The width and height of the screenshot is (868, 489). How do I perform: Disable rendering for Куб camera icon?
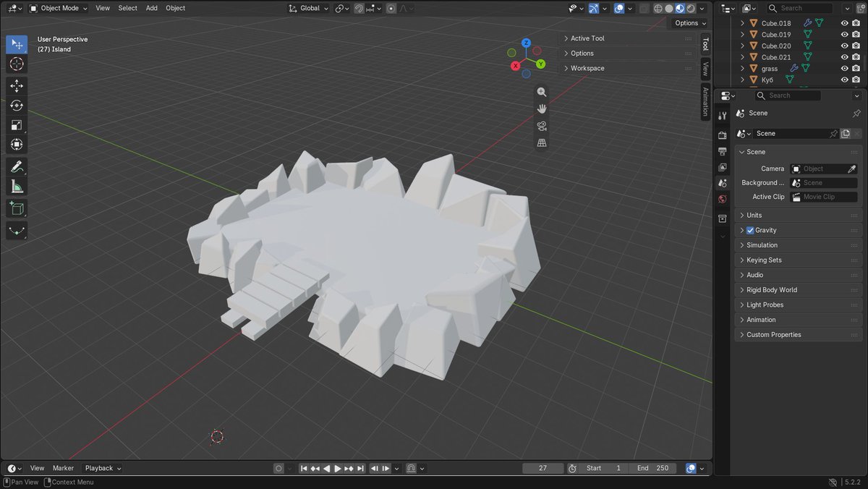(x=856, y=80)
